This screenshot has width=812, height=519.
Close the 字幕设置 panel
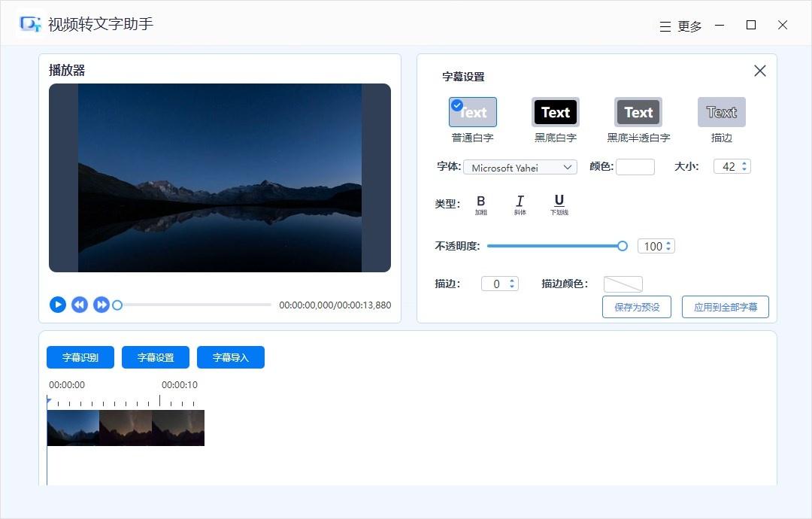pyautogui.click(x=759, y=71)
